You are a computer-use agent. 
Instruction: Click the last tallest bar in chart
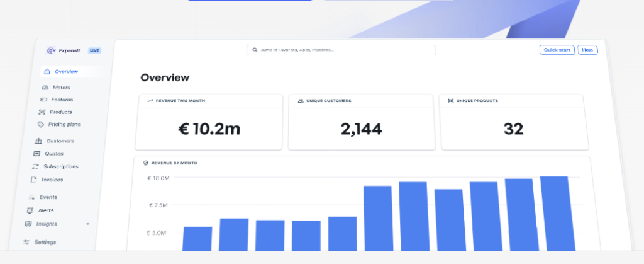click(x=557, y=214)
